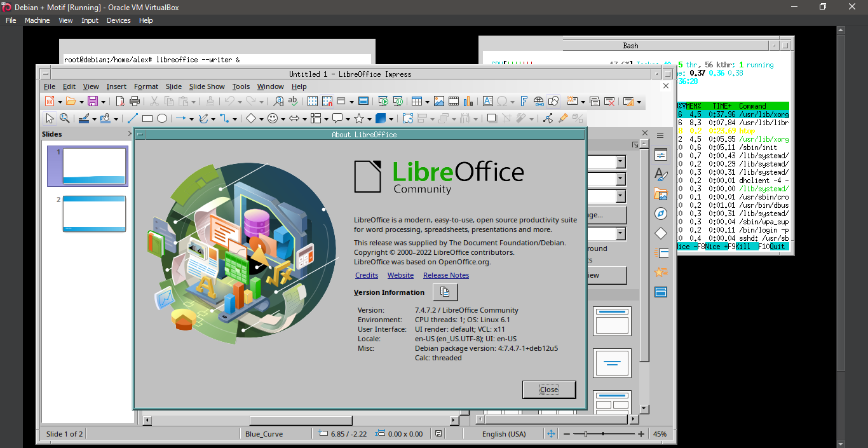This screenshot has width=868, height=448.
Task: Toggle Snap to Grid in toolbar
Action: 327,101
